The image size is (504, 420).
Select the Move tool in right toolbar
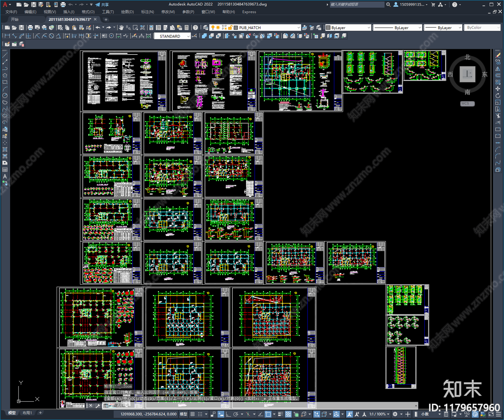pyautogui.click(x=498, y=89)
